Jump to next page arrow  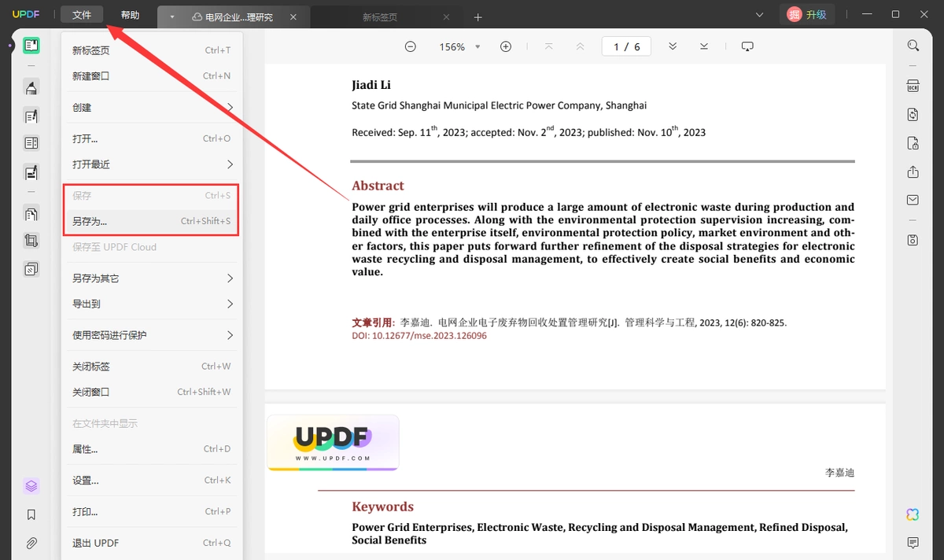pyautogui.click(x=673, y=46)
